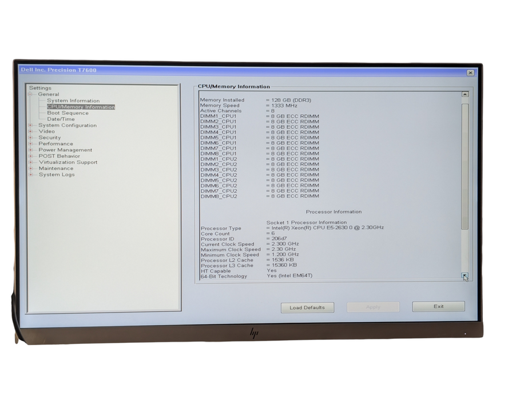Click Processor L2 Cache row
Screen dimensions: 532x400
pyautogui.click(x=247, y=260)
